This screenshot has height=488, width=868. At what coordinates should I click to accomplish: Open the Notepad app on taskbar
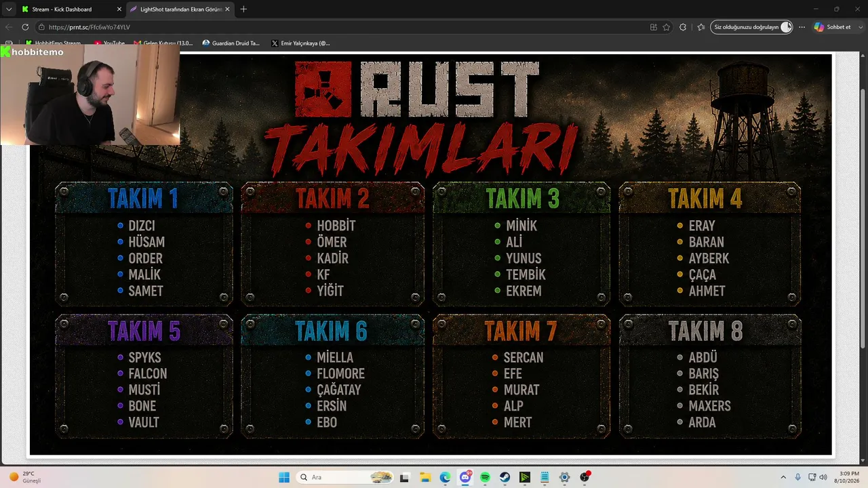[x=545, y=477]
